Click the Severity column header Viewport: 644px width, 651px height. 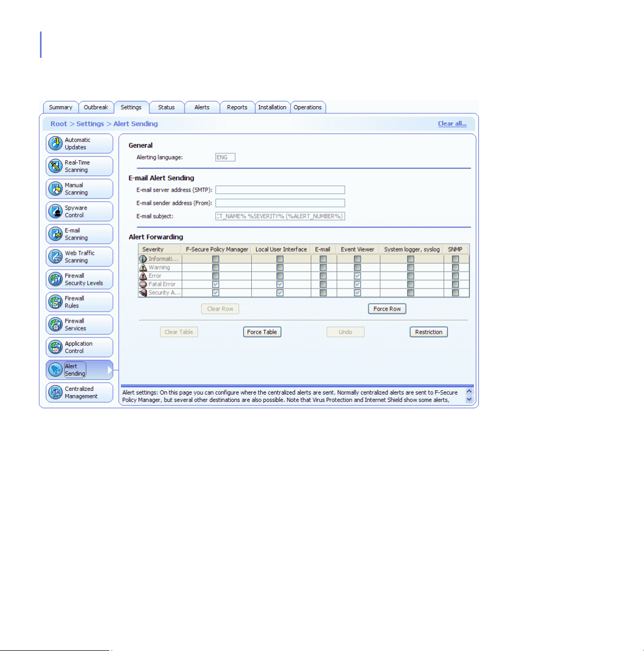pyautogui.click(x=160, y=250)
